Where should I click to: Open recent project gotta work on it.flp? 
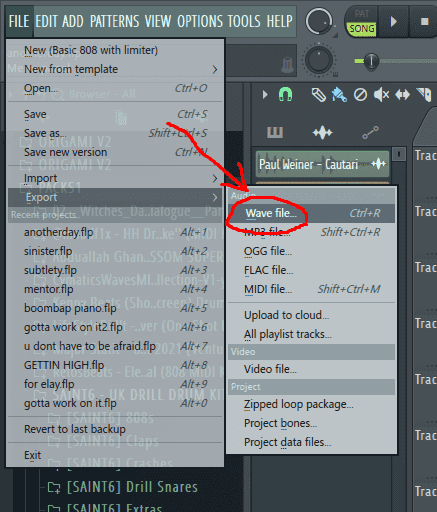click(115, 403)
